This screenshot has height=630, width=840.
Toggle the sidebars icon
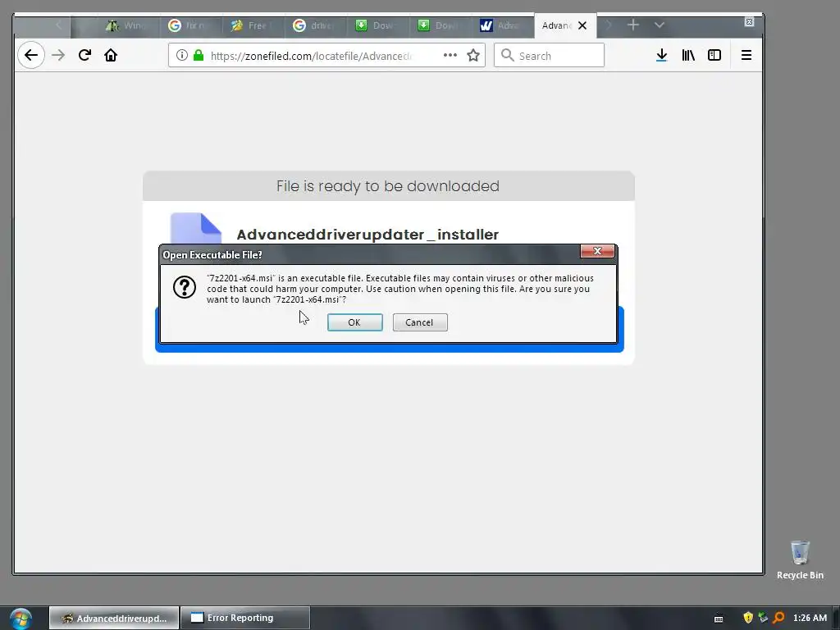(714, 55)
